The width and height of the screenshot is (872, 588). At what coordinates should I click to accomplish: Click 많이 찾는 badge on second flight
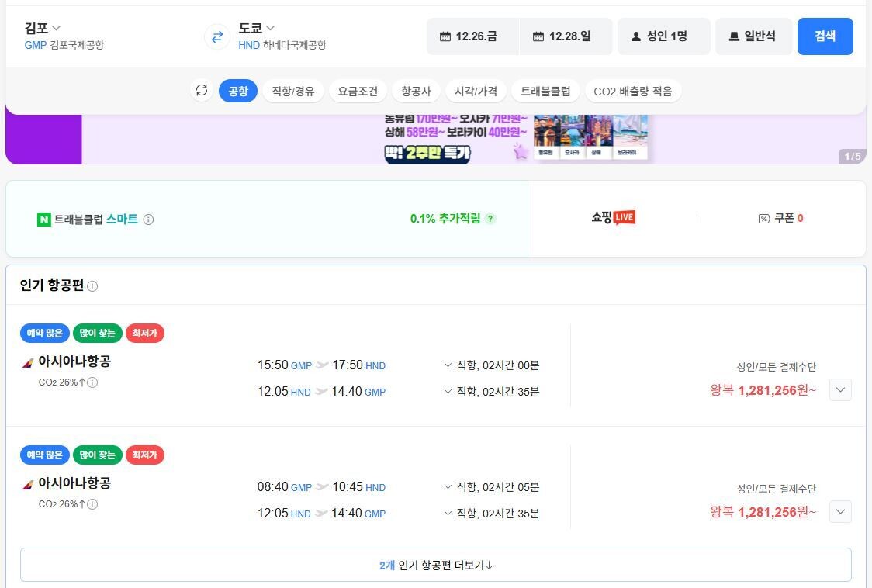coord(97,455)
